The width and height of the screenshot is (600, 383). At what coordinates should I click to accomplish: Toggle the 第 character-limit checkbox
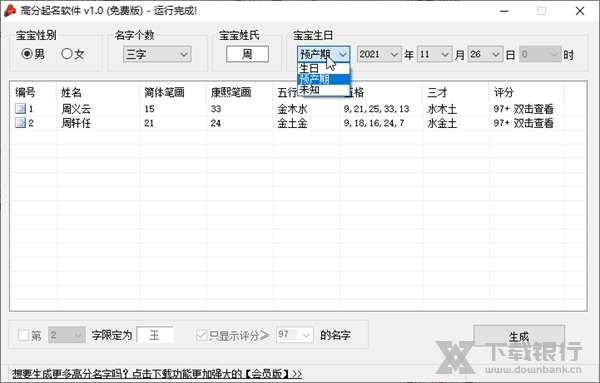[x=23, y=336]
